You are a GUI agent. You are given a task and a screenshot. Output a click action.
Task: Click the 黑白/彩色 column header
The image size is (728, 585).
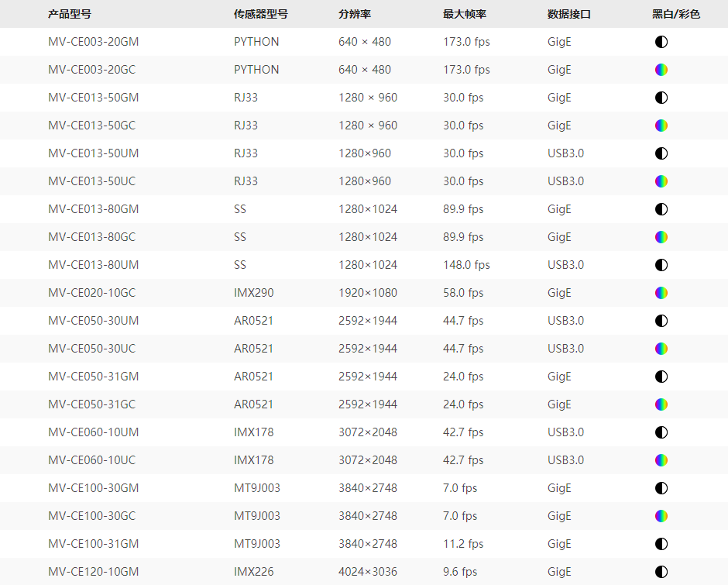[x=676, y=14]
